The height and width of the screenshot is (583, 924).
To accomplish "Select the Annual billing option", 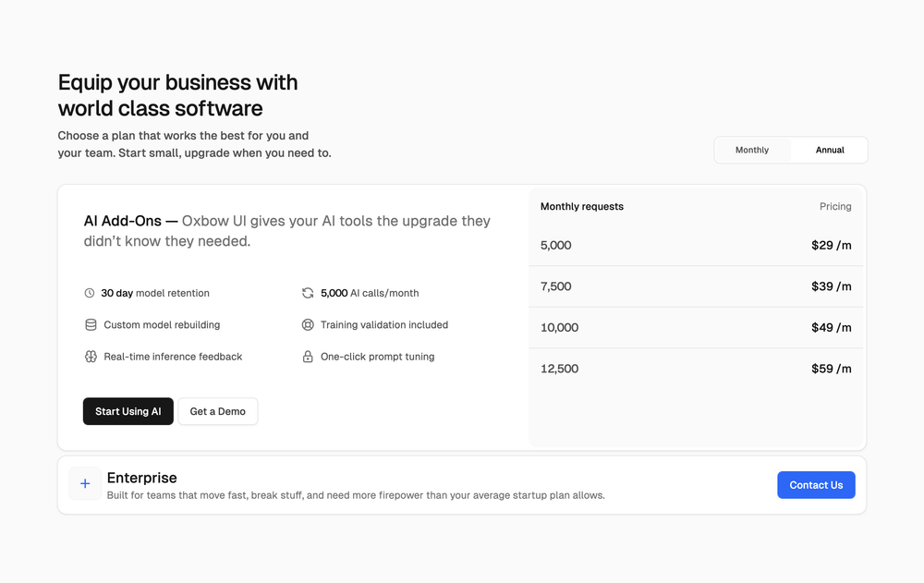I will click(830, 150).
